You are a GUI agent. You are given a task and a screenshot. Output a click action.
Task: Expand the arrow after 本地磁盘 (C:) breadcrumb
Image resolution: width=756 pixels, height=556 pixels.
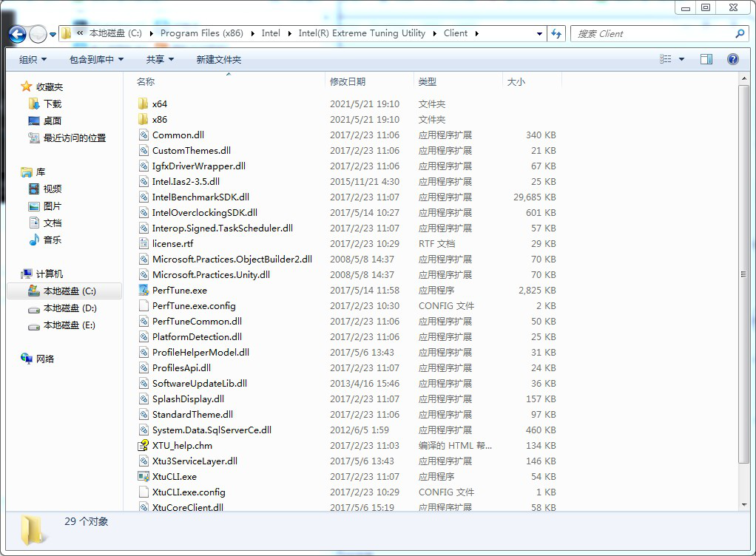[x=152, y=33]
